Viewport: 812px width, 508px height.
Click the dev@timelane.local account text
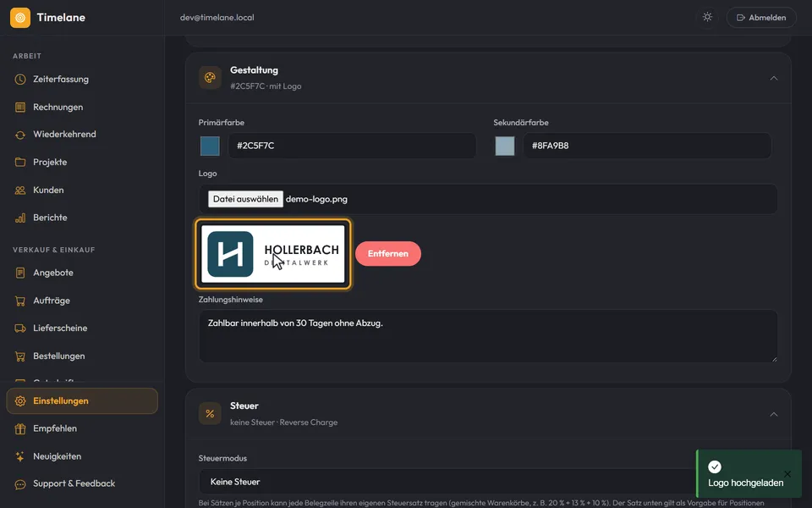(x=217, y=18)
